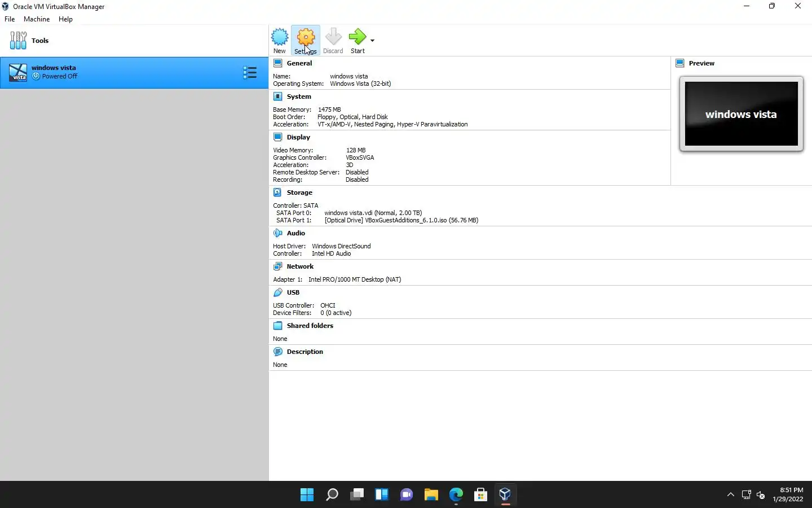Image resolution: width=812 pixels, height=508 pixels.
Task: Open the VM list menu icon for windows vista
Action: point(250,72)
